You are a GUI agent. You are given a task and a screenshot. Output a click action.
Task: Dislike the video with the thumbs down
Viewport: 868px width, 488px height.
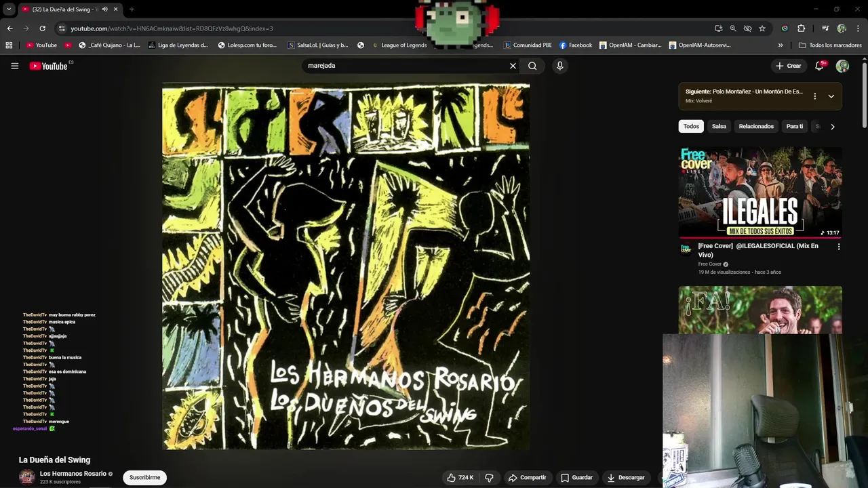[x=489, y=477]
